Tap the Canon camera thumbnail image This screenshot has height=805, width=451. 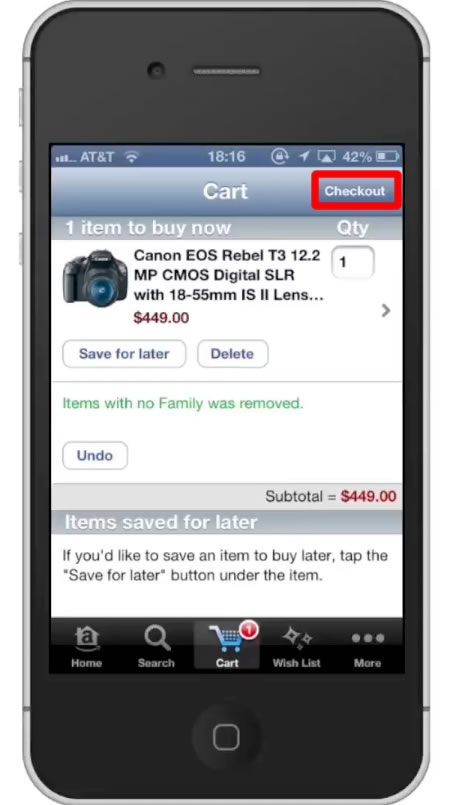click(x=95, y=279)
